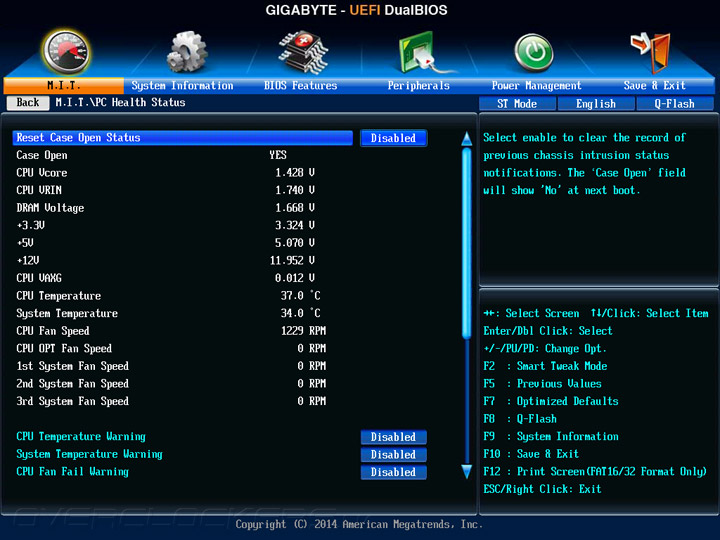Open the Peripherals tab
720x540 pixels.
tap(418, 85)
